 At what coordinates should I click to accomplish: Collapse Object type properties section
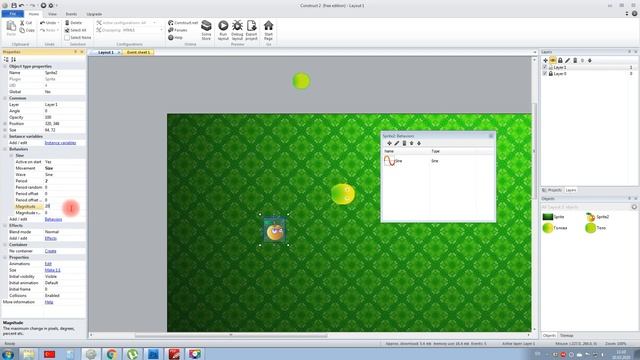coord(5,66)
